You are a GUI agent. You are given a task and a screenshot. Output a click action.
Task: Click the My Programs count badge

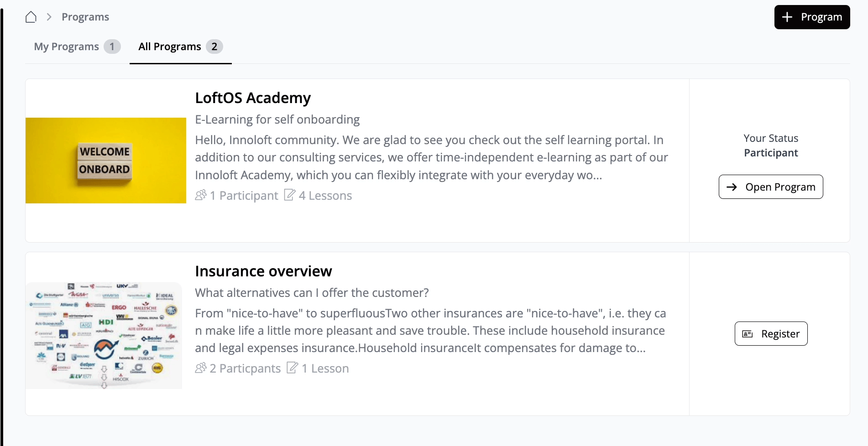112,47
